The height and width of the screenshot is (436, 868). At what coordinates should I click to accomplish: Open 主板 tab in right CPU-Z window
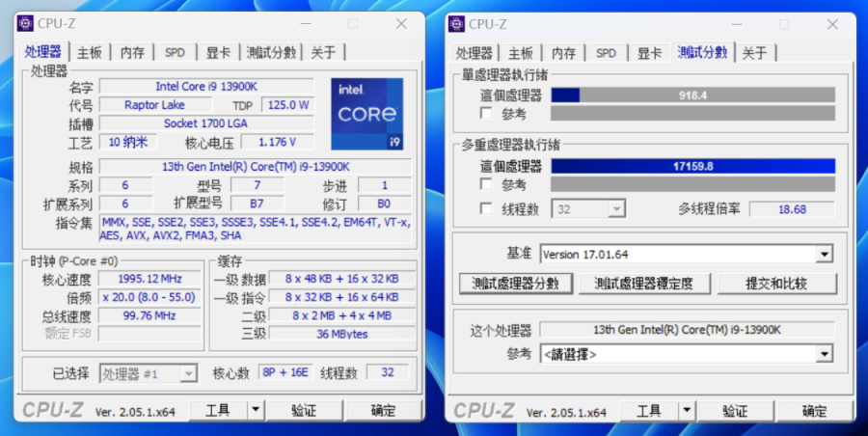click(521, 53)
